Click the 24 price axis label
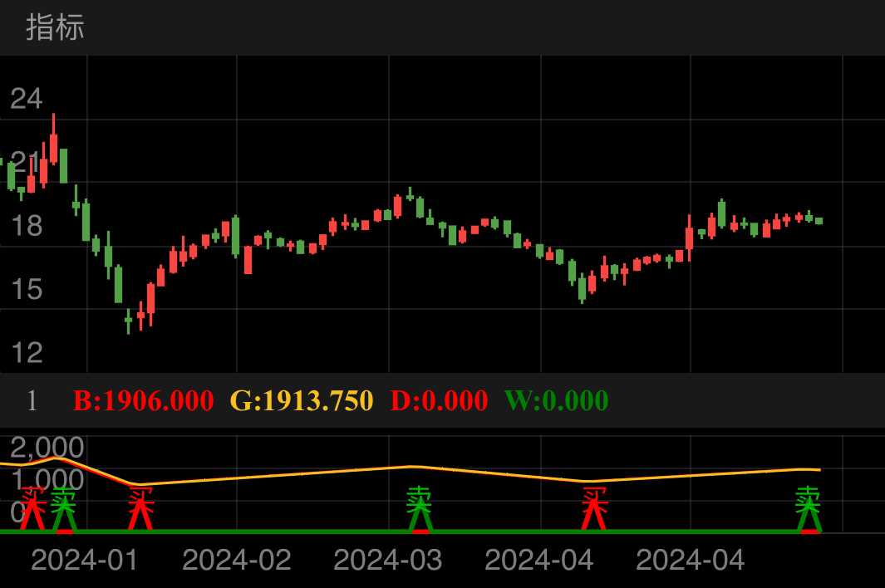 [26, 99]
